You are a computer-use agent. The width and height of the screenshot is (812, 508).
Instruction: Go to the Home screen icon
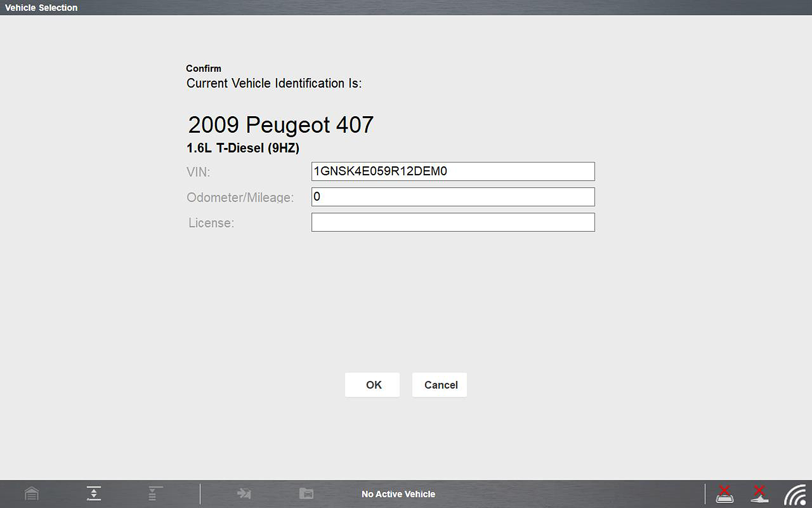(32, 493)
